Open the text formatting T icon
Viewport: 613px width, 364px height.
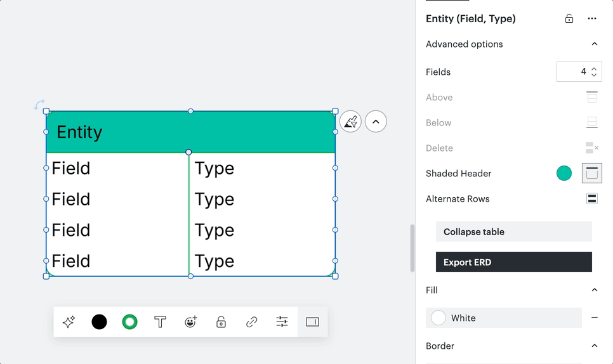click(161, 322)
